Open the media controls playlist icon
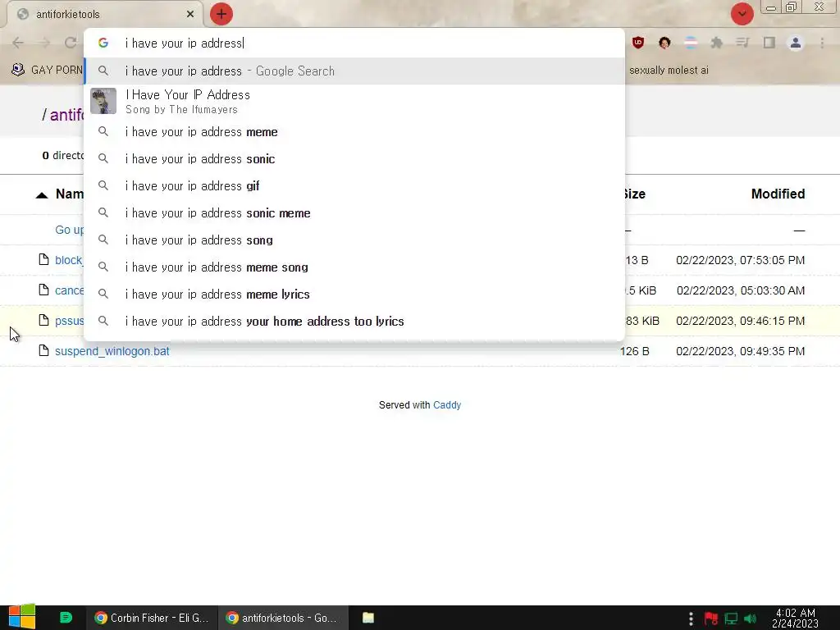The width and height of the screenshot is (840, 630). [x=742, y=43]
